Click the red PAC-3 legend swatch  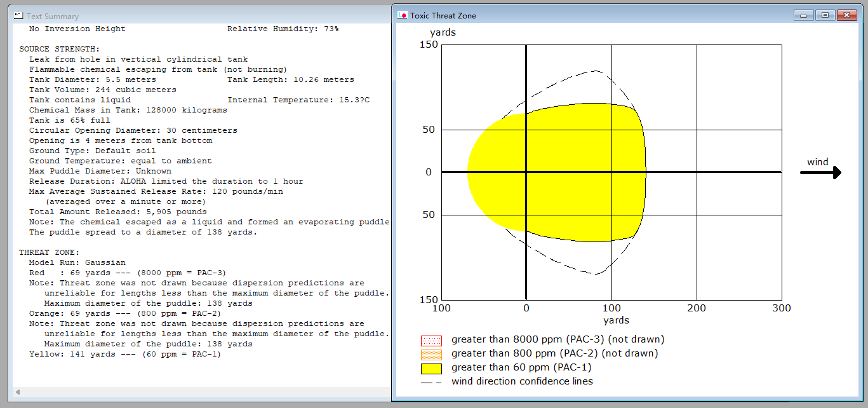(x=431, y=340)
